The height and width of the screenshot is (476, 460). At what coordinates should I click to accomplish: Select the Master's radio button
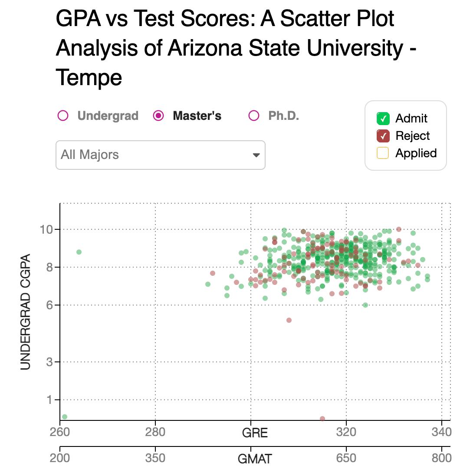pos(159,116)
